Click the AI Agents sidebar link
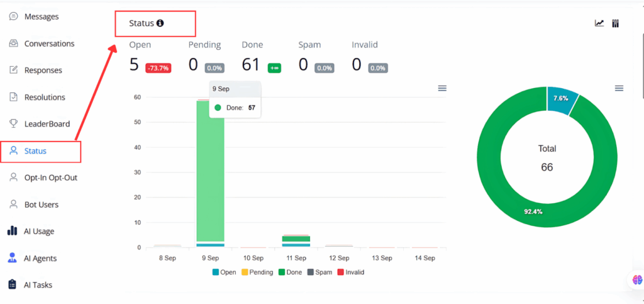The image size is (644, 304). click(x=40, y=258)
